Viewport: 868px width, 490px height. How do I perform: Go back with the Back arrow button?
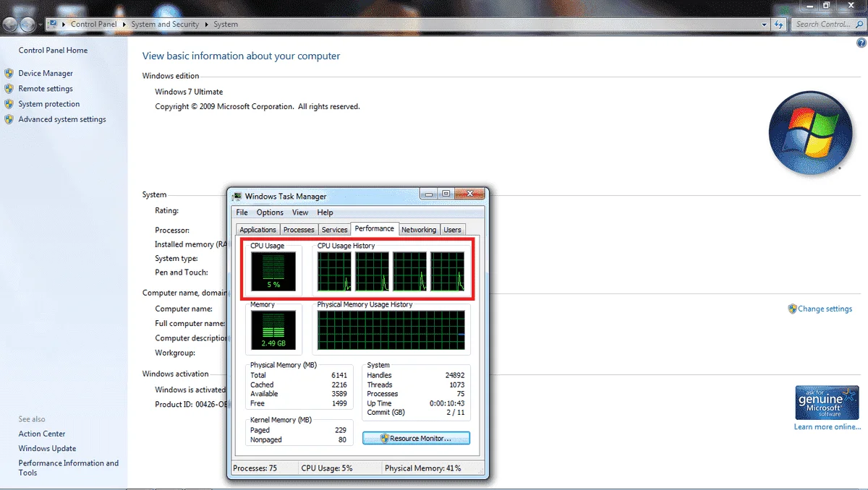pos(9,25)
